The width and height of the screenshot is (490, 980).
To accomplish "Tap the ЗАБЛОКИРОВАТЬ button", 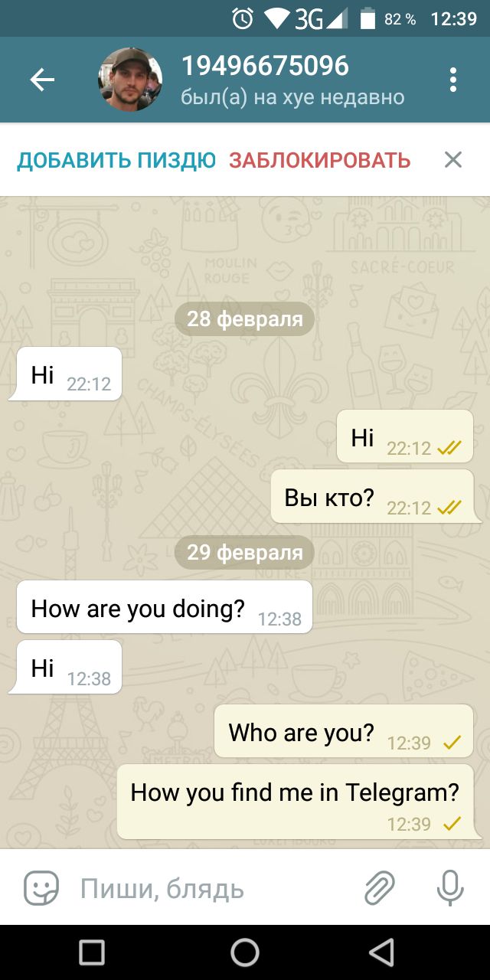I will [320, 160].
